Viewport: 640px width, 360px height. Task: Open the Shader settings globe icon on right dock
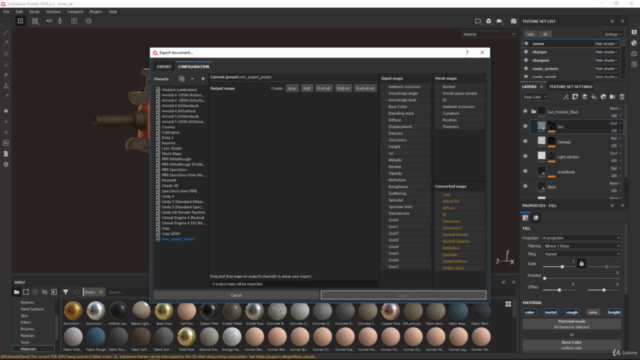[634, 43]
